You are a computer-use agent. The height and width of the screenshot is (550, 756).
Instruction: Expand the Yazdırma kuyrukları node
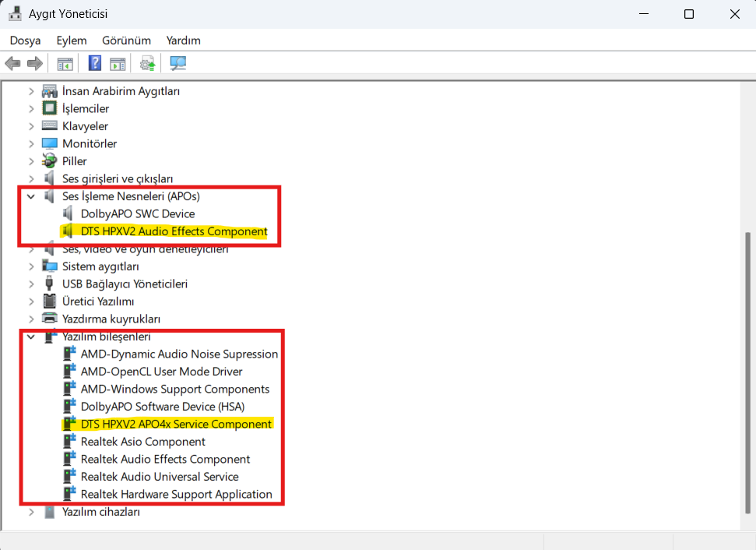31,319
